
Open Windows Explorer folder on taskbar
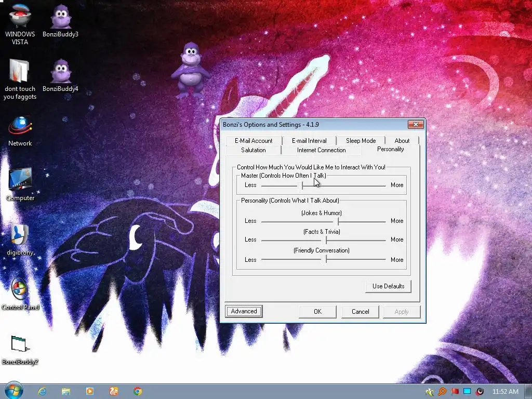[66, 391]
